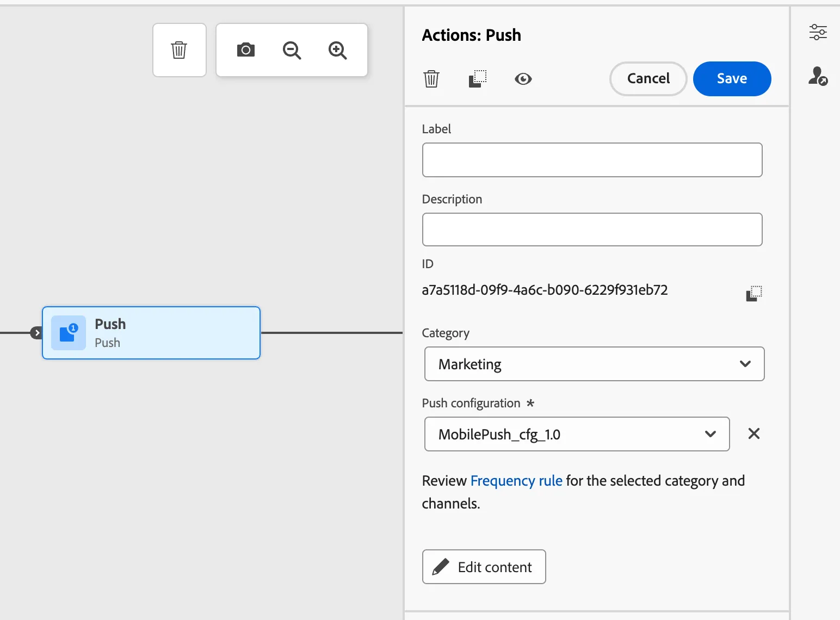The image size is (840, 620).
Task: Click the Actions: Push panel title
Action: click(x=472, y=35)
